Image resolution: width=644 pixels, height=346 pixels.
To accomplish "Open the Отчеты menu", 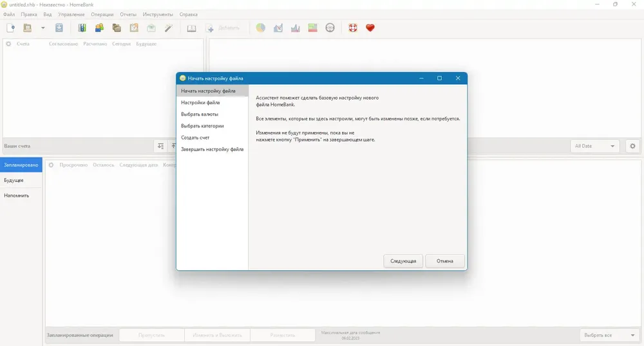I will coord(128,14).
